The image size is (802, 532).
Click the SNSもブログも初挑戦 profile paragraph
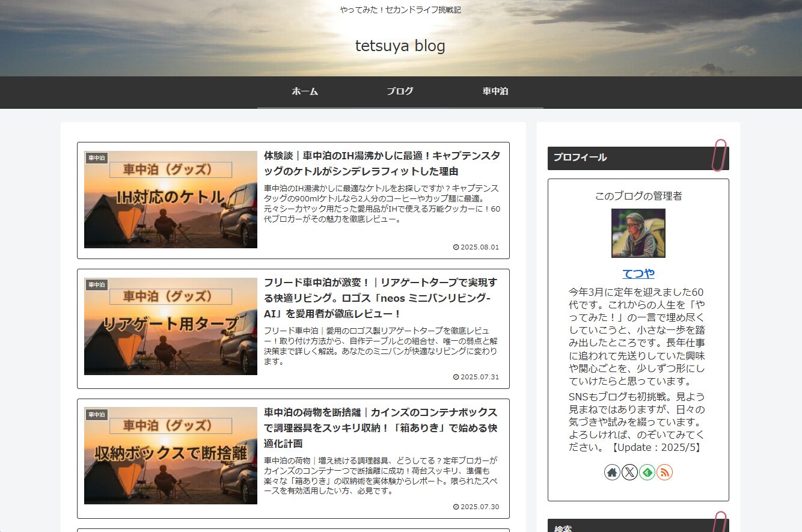tap(637, 422)
